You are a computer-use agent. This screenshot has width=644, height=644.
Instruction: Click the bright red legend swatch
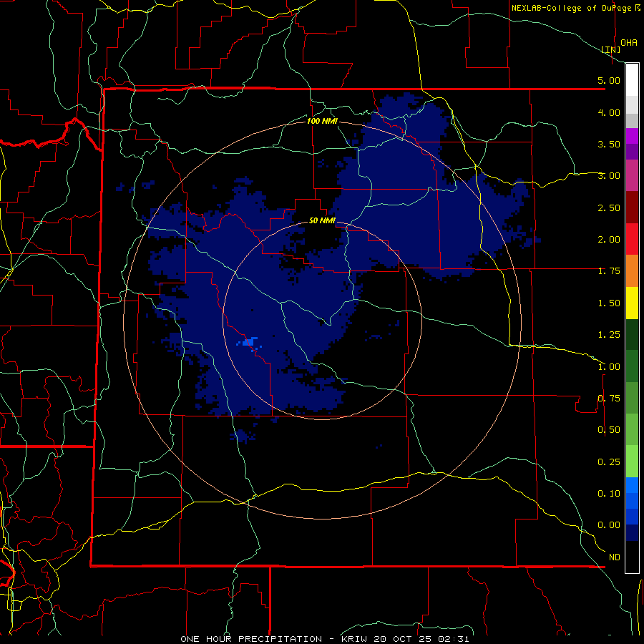coord(632,239)
